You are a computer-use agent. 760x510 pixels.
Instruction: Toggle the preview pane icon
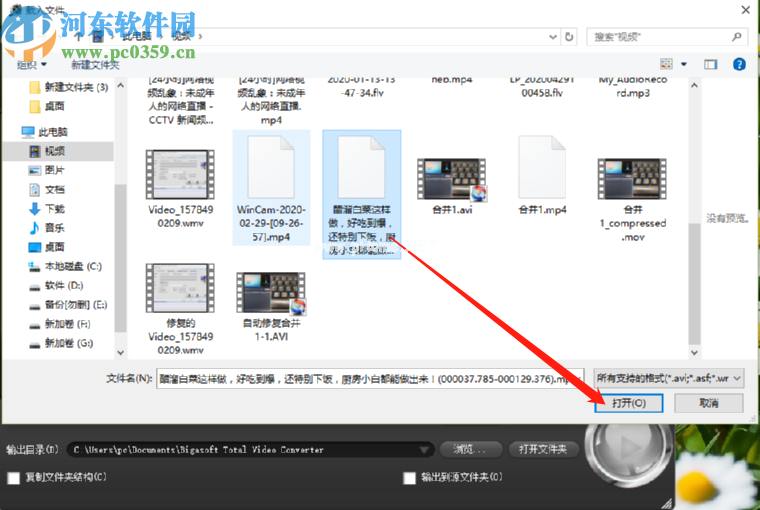711,64
